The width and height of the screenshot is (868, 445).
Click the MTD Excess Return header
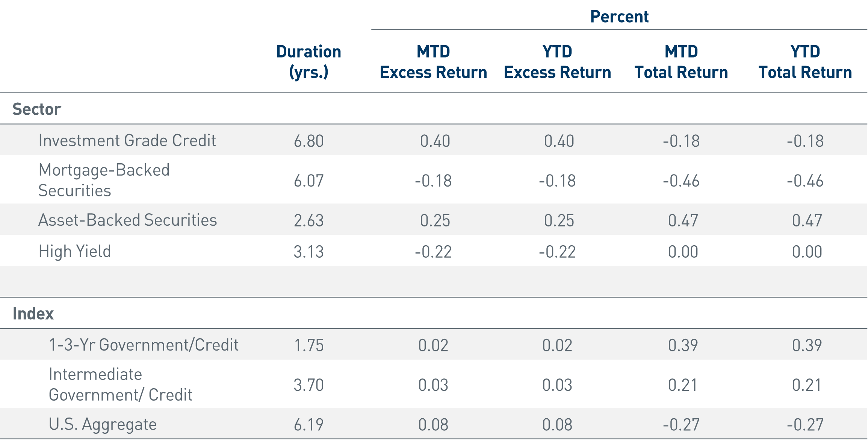(x=433, y=62)
